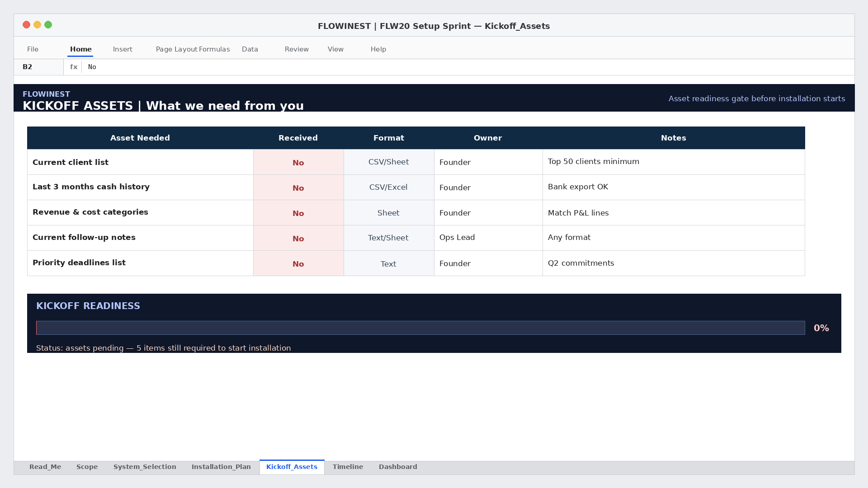Click the Asset Needed column header
The height and width of the screenshot is (488, 868).
[140, 138]
